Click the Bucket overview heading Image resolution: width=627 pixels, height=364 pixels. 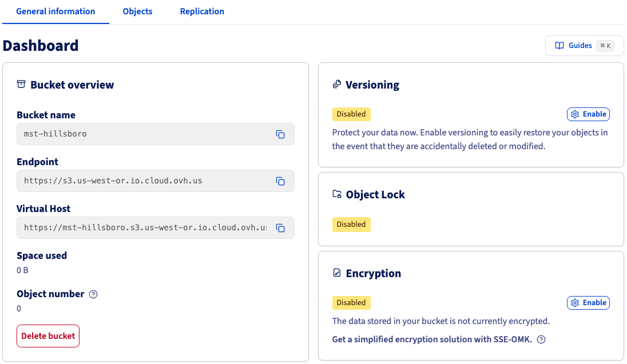[72, 85]
